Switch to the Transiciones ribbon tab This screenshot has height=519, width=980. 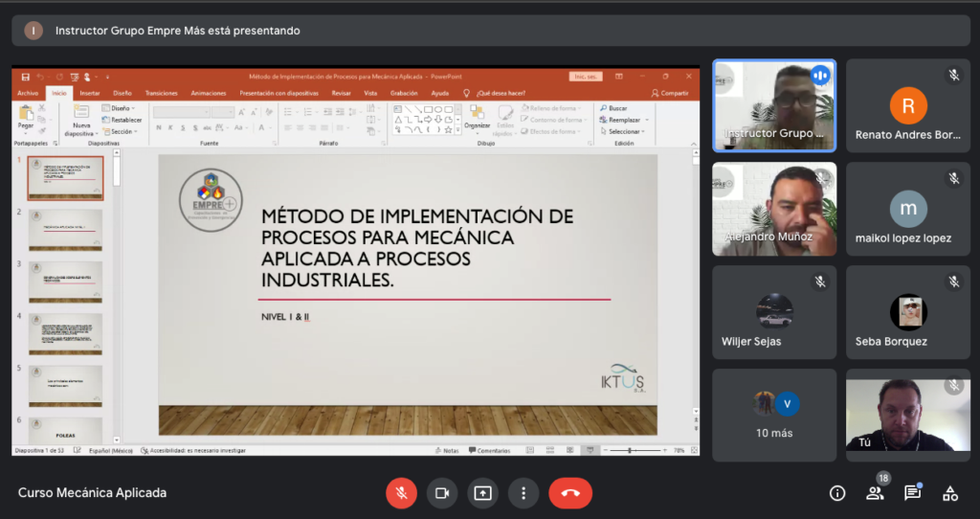click(x=162, y=93)
